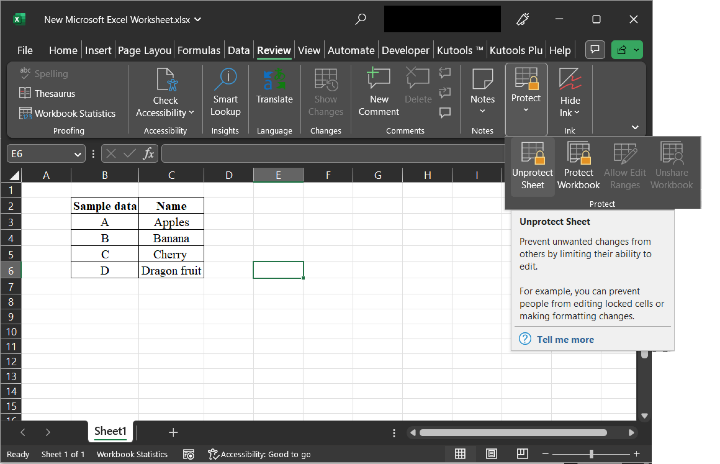Click Workbook Statistics in the Proofing group
Viewport: 720px width, 464px height.
pos(67,113)
